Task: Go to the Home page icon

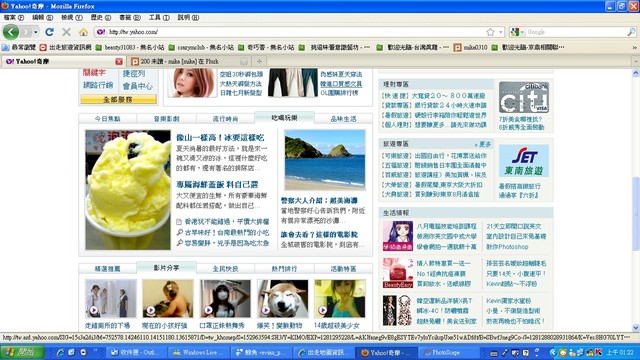Action: click(83, 32)
